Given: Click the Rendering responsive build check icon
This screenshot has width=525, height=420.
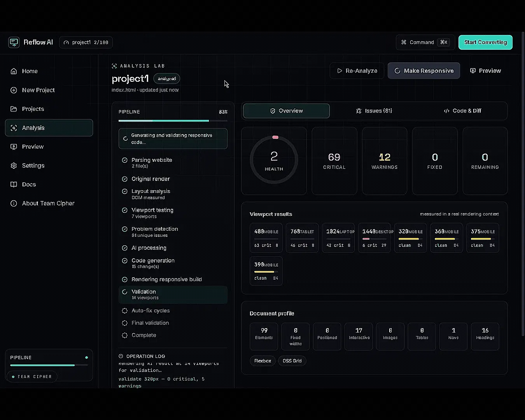Looking at the screenshot, I should [x=124, y=280].
